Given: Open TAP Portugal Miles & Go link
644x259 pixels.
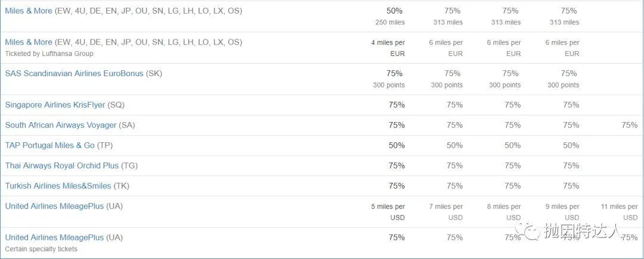Looking at the screenshot, I should [49, 145].
